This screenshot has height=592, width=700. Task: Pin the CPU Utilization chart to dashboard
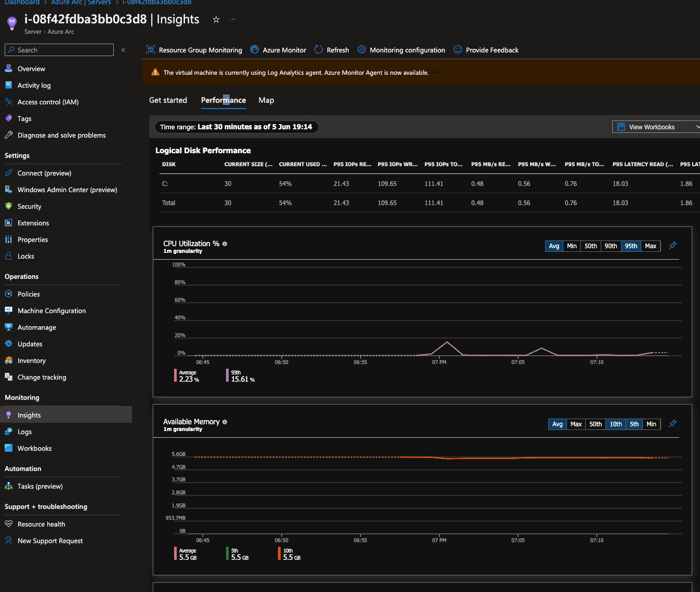(672, 246)
